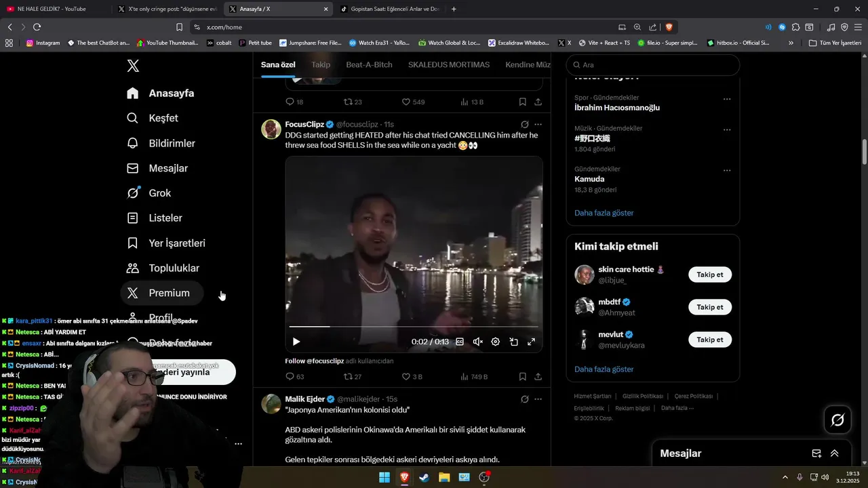Bookmark the top post with 549 likes
Viewport: 868px width, 488px height.
[x=523, y=102]
